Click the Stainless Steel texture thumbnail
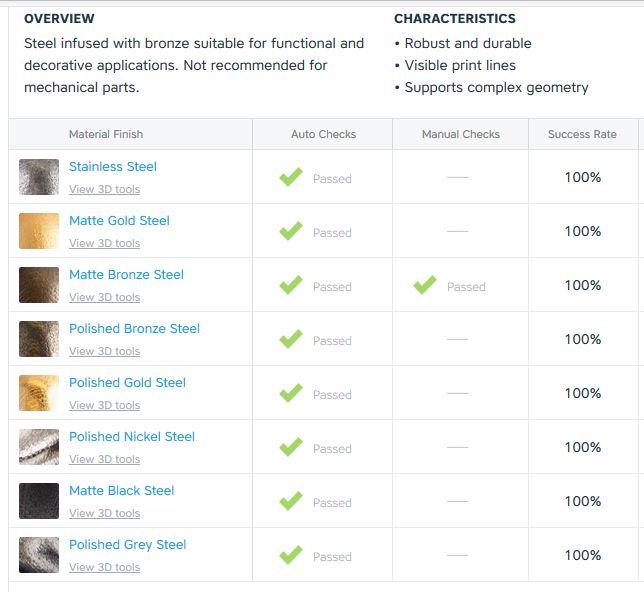Image resolution: width=644 pixels, height=592 pixels. [x=39, y=177]
